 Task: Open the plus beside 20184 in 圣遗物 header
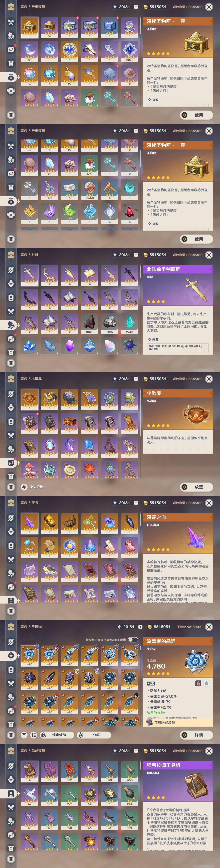[x=140, y=627]
